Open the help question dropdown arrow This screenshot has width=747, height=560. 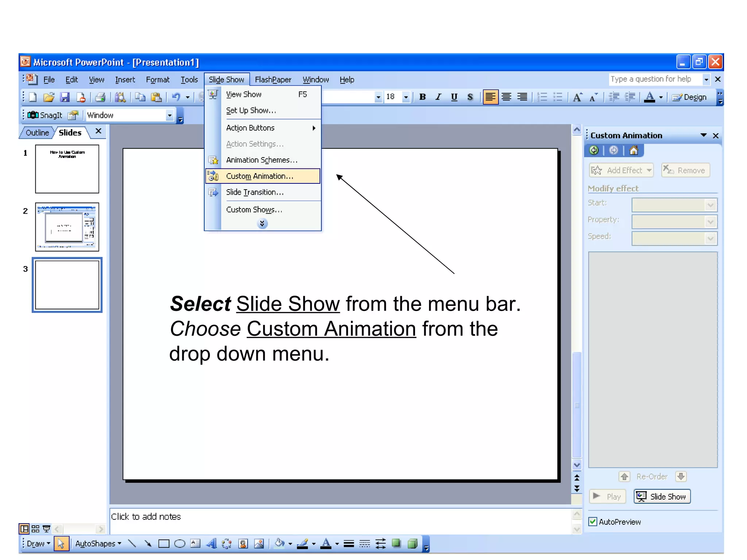pyautogui.click(x=706, y=79)
